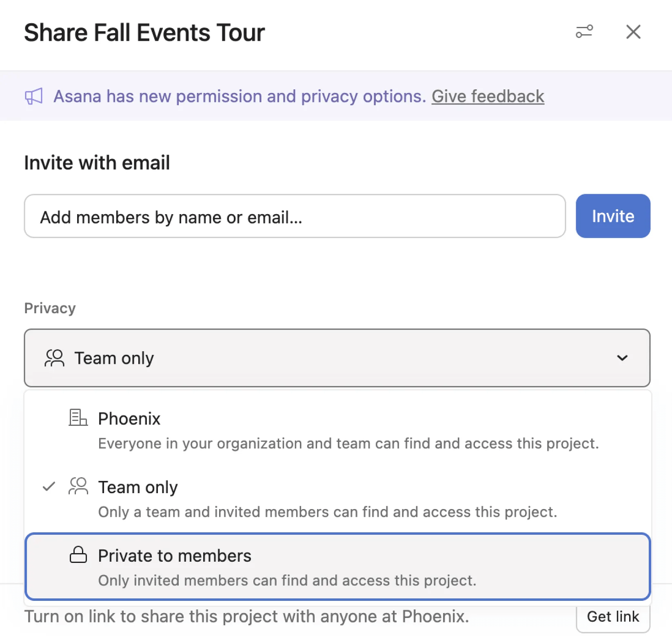This screenshot has width=672, height=640.
Task: Collapse the Privacy dropdown chevron
Action: (x=622, y=358)
